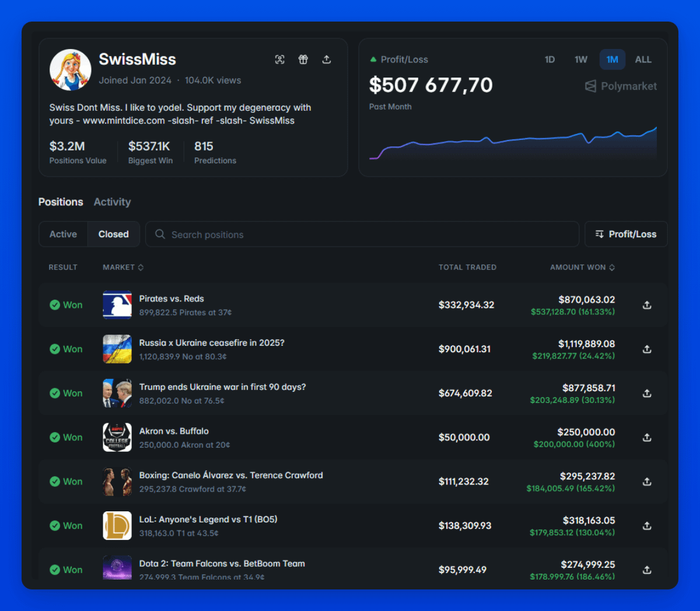Click the SwissMiss username heading
Viewport: 700px width, 611px height.
click(x=137, y=59)
